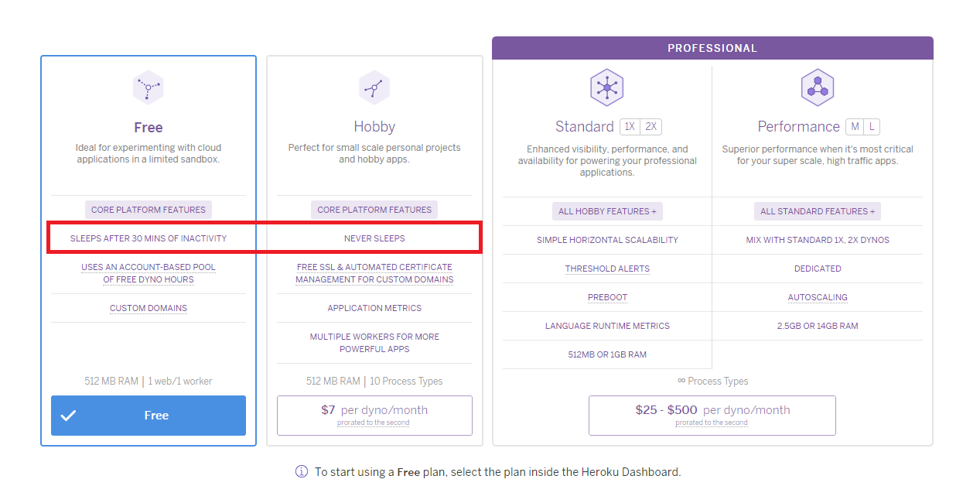Select the 1X Standard dyno toggle
Viewport: 980px width, 486px height.
(x=630, y=127)
